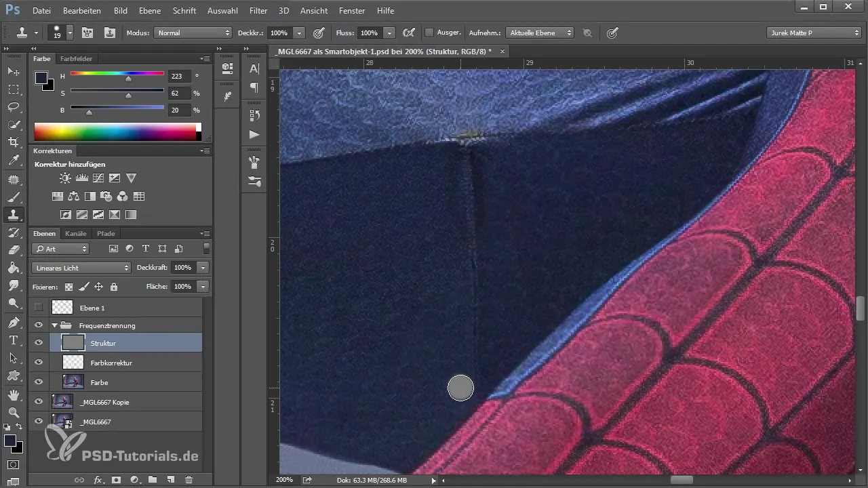The image size is (868, 488).
Task: Pick a color from the spectrum ramp
Action: coord(117,131)
